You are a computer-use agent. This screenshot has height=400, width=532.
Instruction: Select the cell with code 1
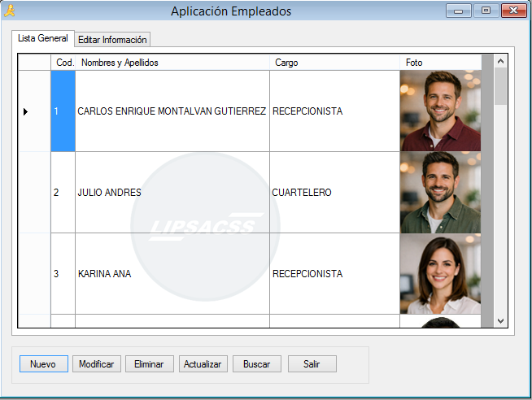click(x=63, y=111)
